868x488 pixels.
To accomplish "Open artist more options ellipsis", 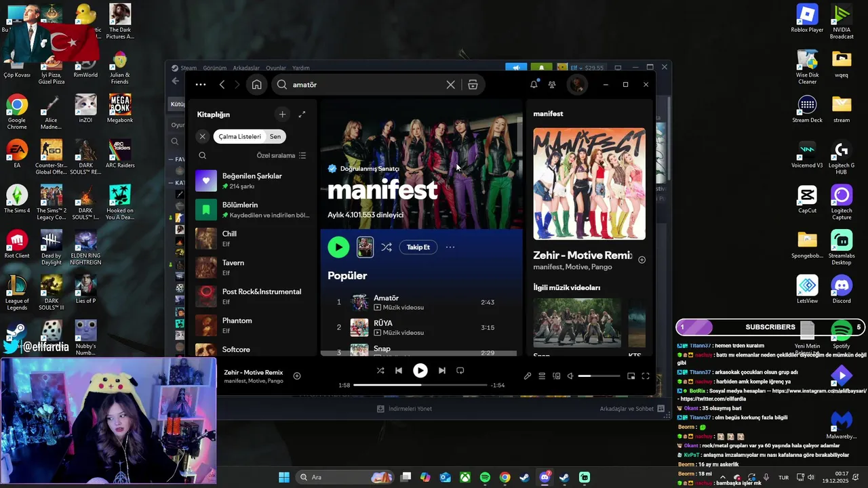I will (450, 247).
